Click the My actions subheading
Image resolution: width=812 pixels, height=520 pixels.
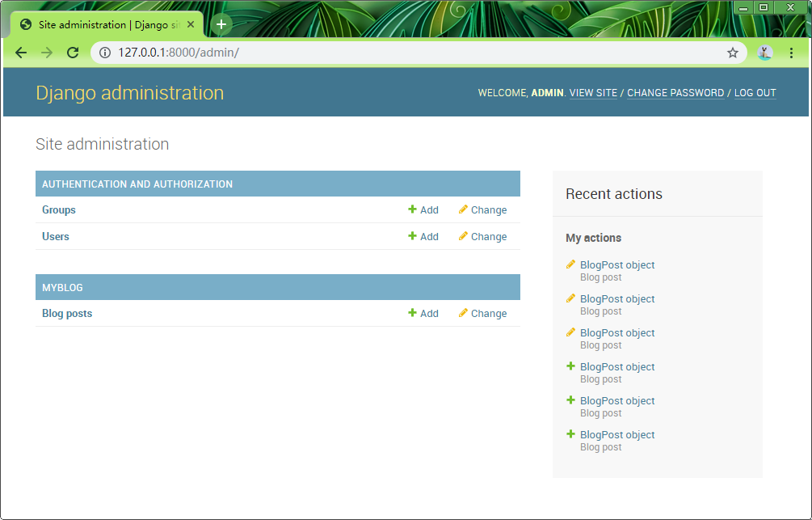[594, 238]
